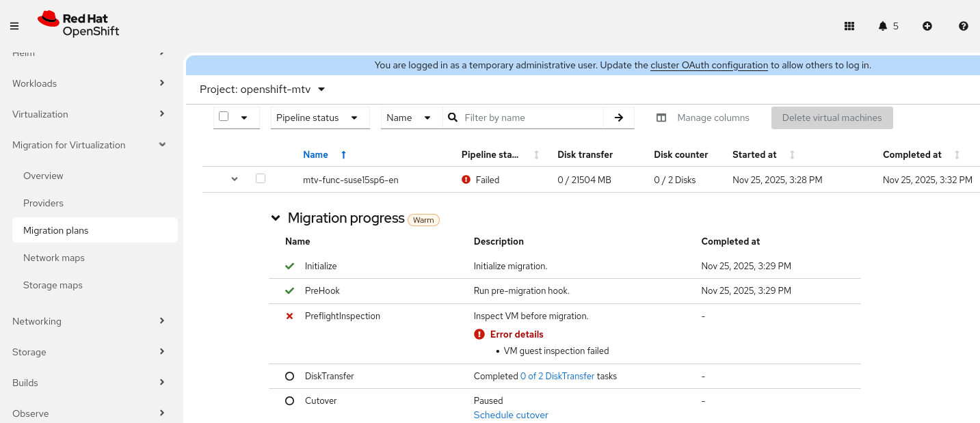Collapse the mtv-func-suse15sp6-en row
The height and width of the screenshot is (423, 980).
pos(235,179)
